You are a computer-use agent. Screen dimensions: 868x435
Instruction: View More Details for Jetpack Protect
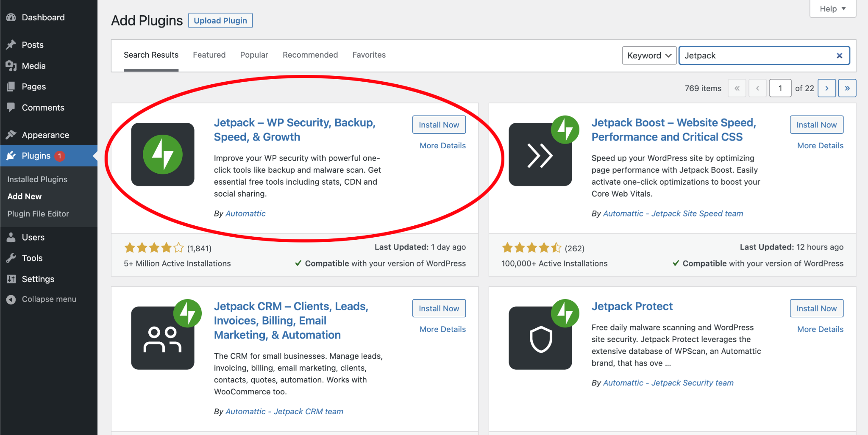tap(820, 329)
